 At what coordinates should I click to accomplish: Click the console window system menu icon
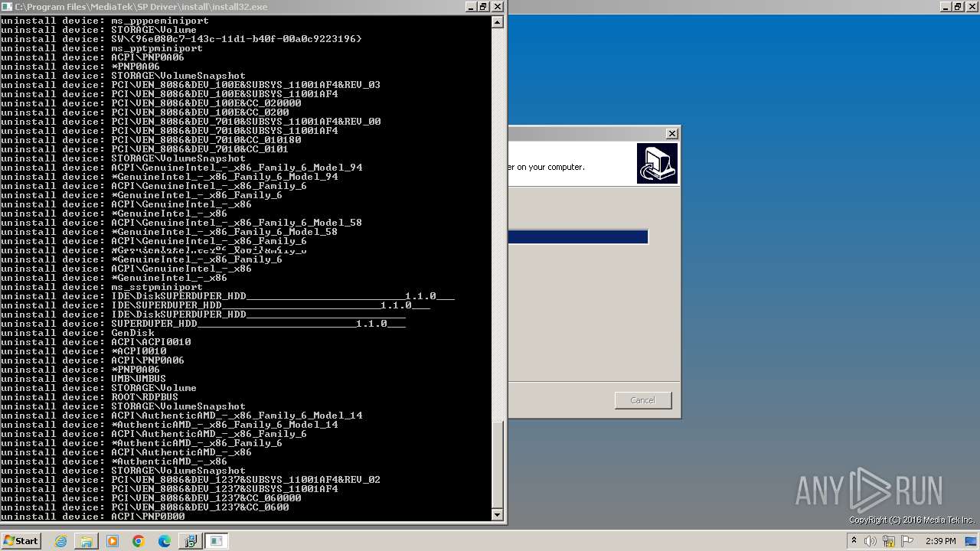pos(7,6)
